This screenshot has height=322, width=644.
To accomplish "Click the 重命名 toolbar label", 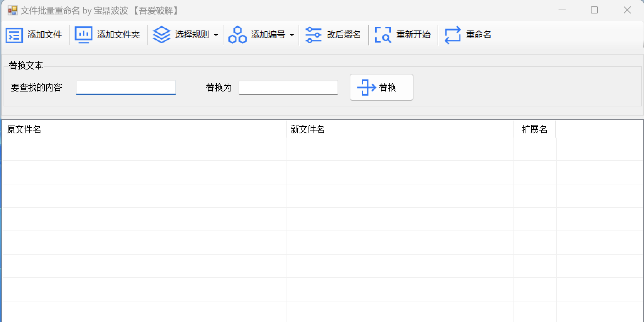I will tap(478, 35).
